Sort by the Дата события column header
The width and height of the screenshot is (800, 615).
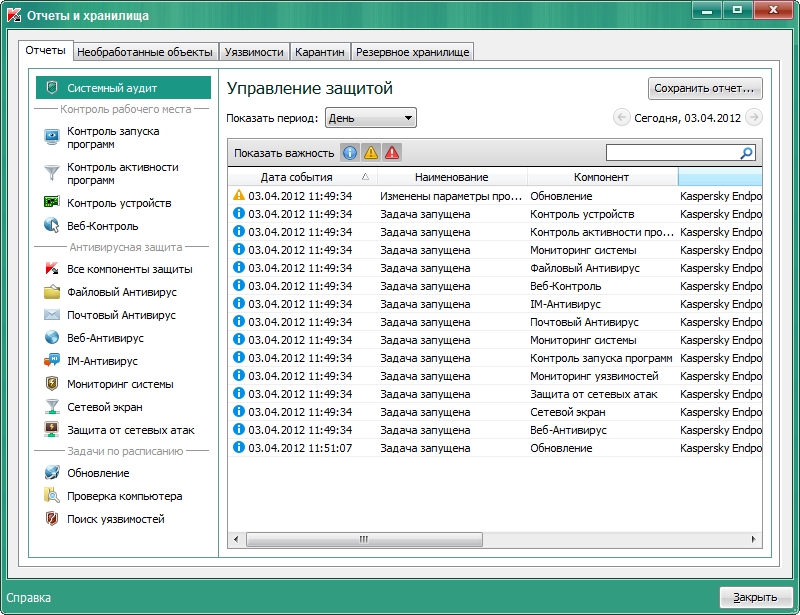301,177
